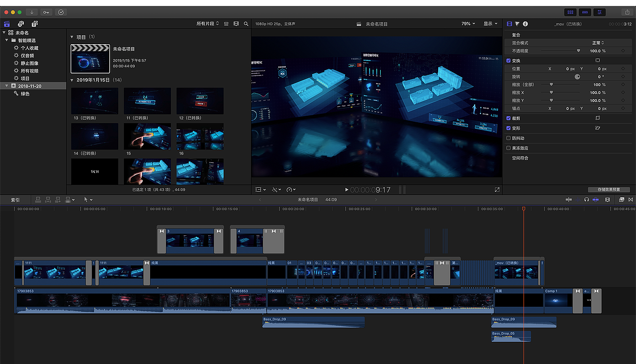This screenshot has height=364, width=636.
Task: Show the Distort on-screen controls icon
Action: tap(598, 128)
